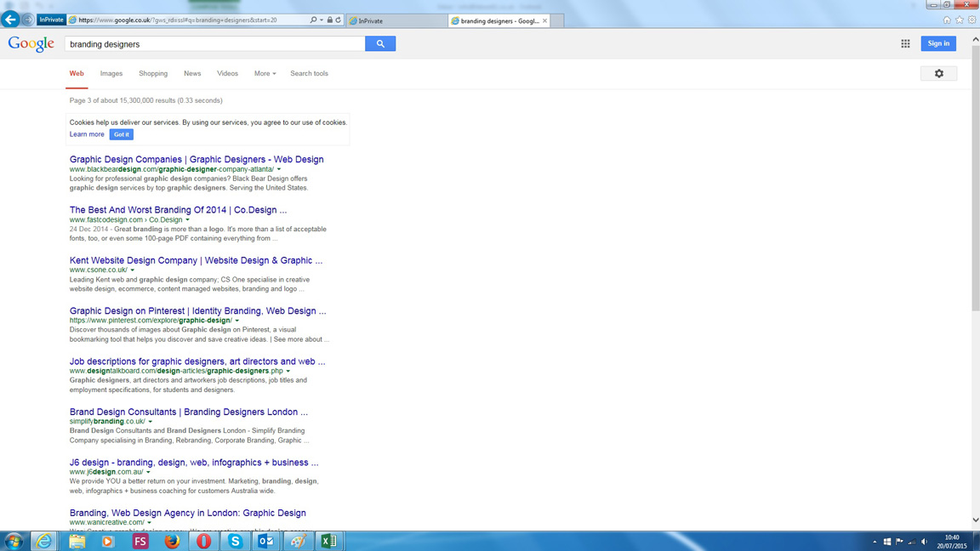This screenshot has width=980, height=551.
Task: Open Brand Design Consultants result link
Action: coord(189,412)
